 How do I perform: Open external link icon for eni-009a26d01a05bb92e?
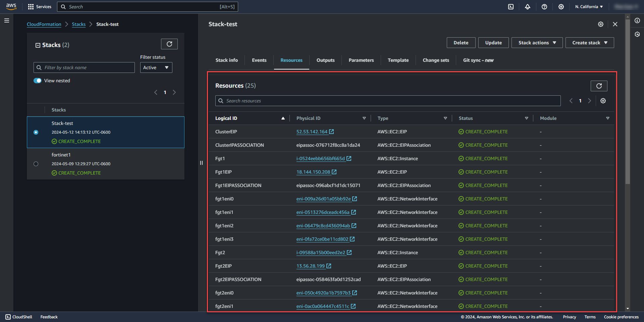click(355, 199)
